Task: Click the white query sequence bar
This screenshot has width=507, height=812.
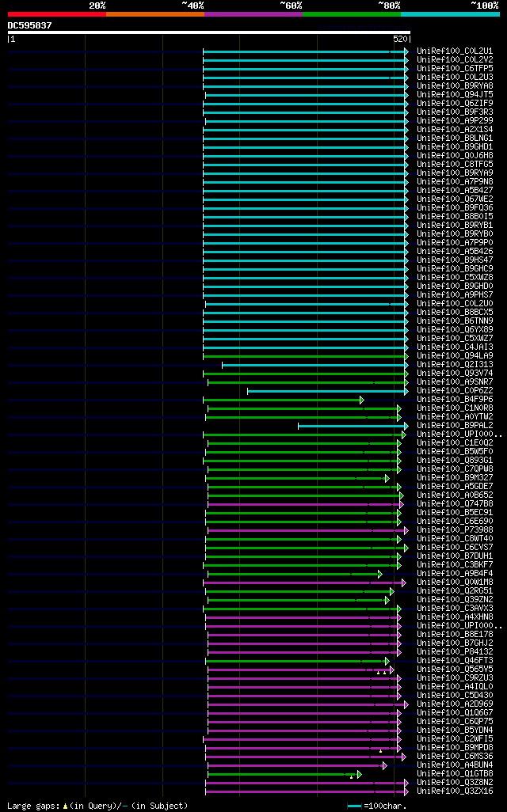Action: point(209,32)
